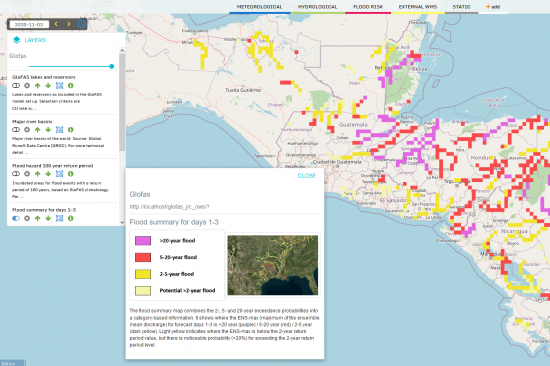Image resolution: width=550 pixels, height=366 pixels.
Task: Close the Glofas legend popup
Action: (x=307, y=175)
